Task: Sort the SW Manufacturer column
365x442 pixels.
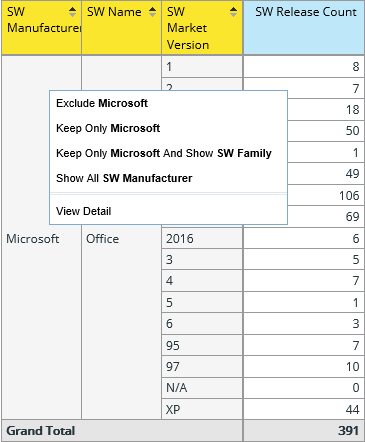Action: tap(72, 12)
